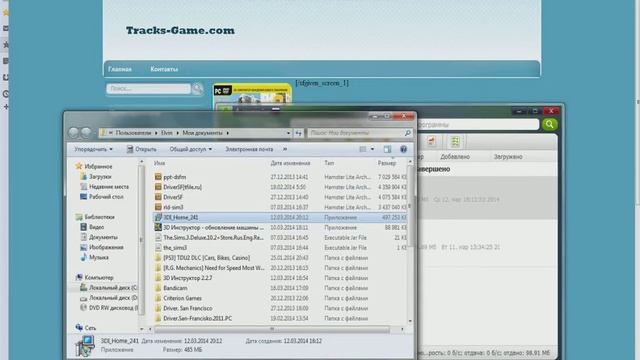The image size is (640, 360).
Task: Click the green settings icon in torrent toolbar
Action: point(455,142)
